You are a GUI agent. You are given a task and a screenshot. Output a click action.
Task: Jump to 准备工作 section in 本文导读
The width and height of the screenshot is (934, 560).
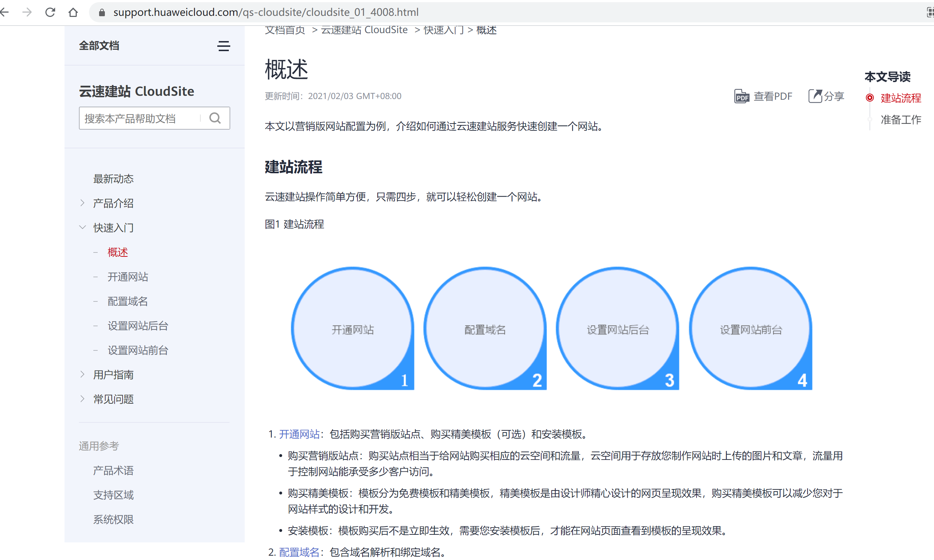(x=900, y=120)
